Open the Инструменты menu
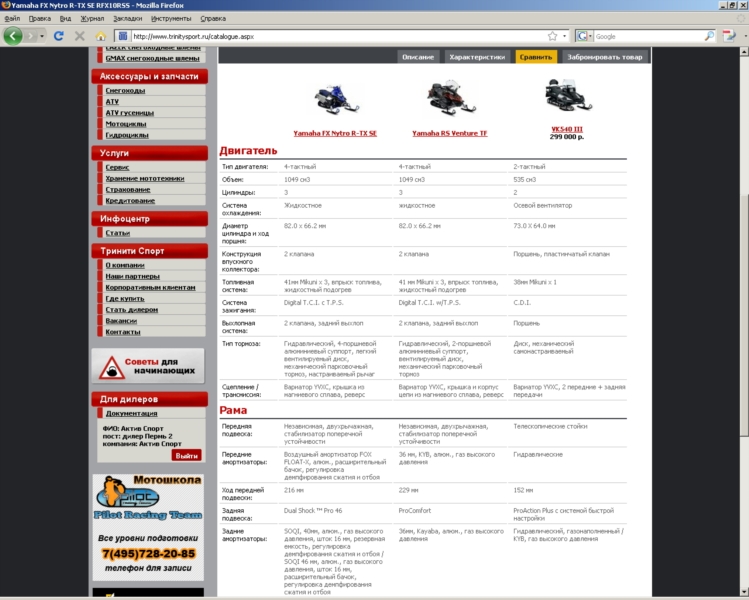The image size is (749, 600). (171, 19)
